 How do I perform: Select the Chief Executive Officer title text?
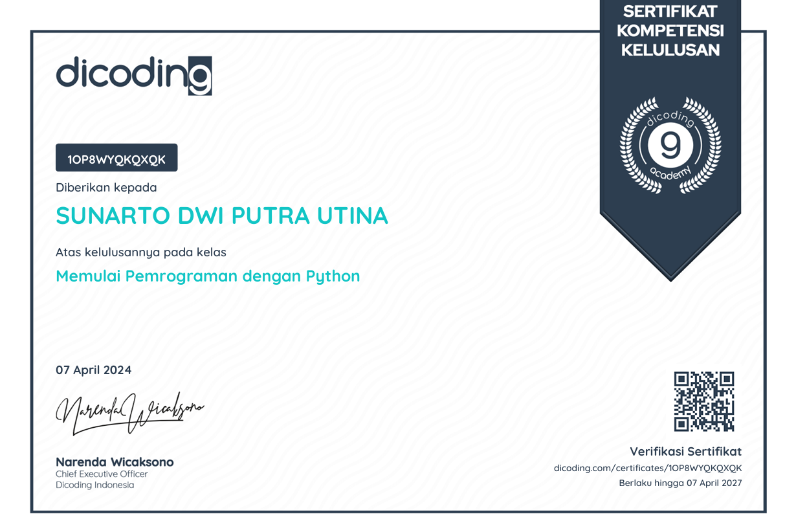(102, 474)
